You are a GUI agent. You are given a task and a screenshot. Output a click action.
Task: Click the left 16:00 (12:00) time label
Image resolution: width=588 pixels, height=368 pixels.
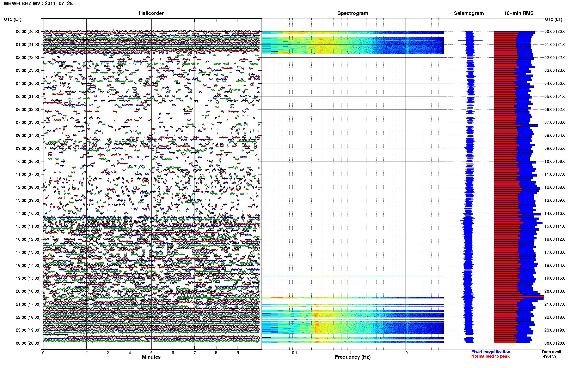pyautogui.click(x=28, y=239)
